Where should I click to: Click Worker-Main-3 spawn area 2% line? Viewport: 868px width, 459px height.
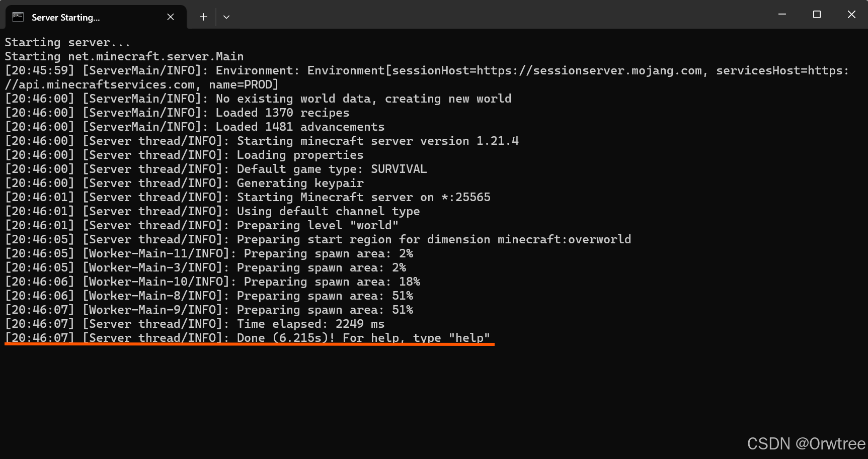point(205,268)
